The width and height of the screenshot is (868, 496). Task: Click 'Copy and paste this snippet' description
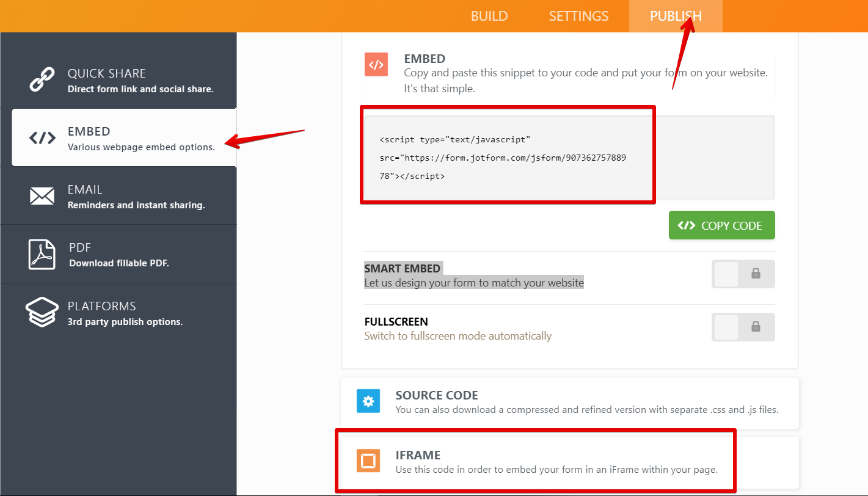[x=586, y=80]
